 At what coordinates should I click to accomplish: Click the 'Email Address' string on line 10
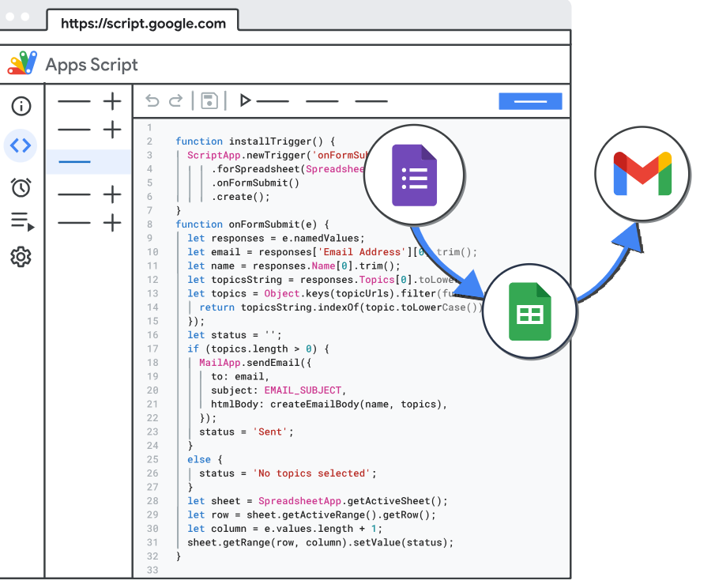point(362,252)
